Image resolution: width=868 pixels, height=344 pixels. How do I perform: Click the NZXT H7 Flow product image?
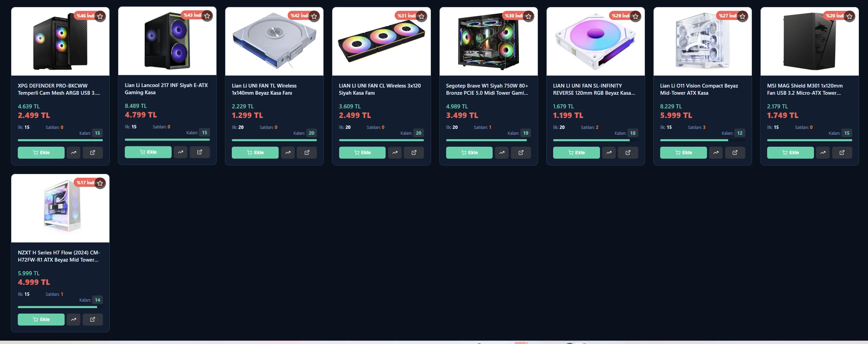(60, 208)
